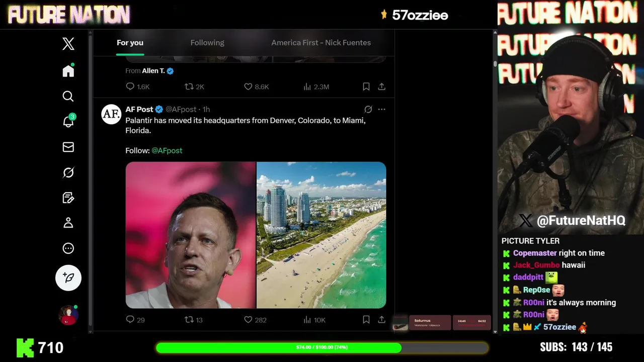Repost the Palantir post with 13 reposts
Screen dimensions: 644x362
pyautogui.click(x=194, y=320)
